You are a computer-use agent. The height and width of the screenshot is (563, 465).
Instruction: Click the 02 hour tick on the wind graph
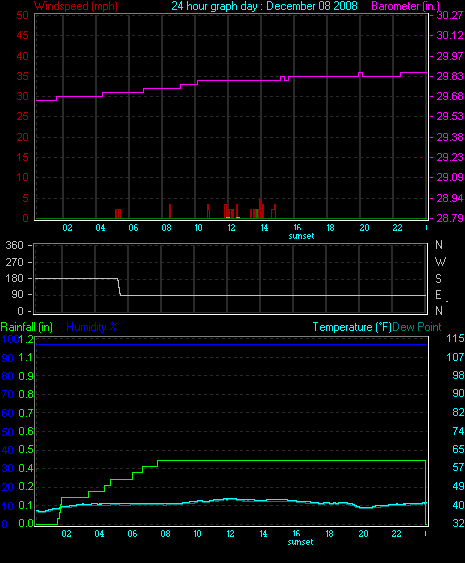point(67,228)
